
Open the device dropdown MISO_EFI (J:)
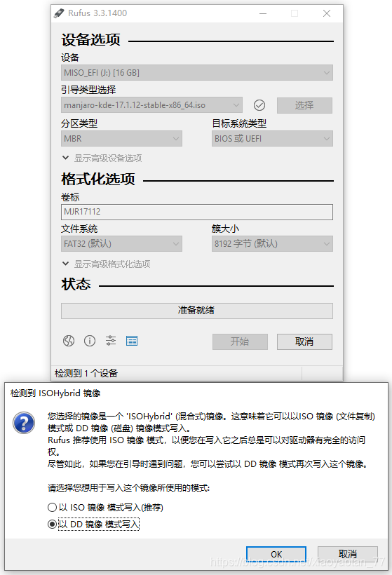click(x=197, y=73)
